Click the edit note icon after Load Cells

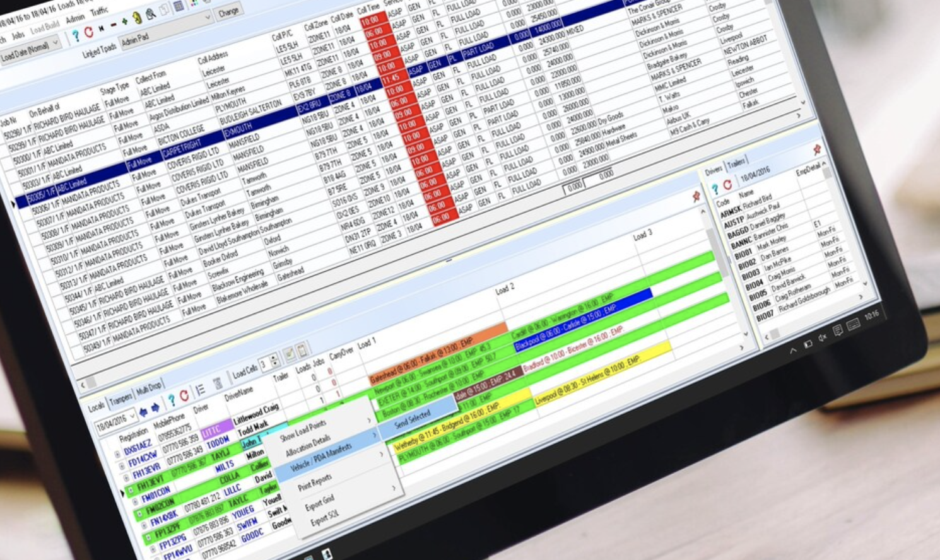click(289, 354)
